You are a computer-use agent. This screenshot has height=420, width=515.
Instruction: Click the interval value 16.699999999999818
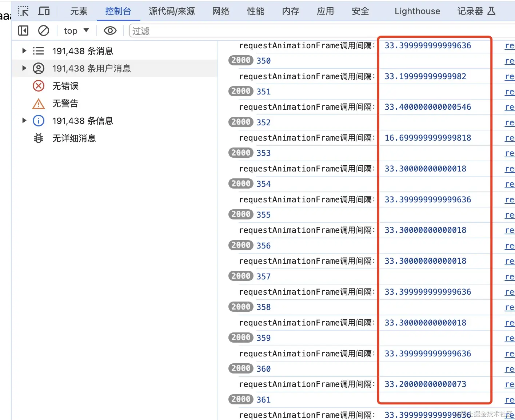(x=428, y=138)
